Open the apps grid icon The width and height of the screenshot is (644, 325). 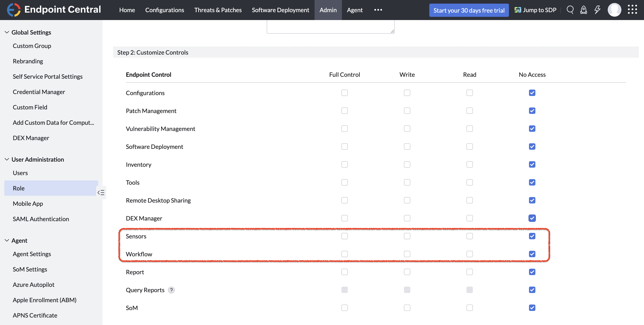point(632,10)
